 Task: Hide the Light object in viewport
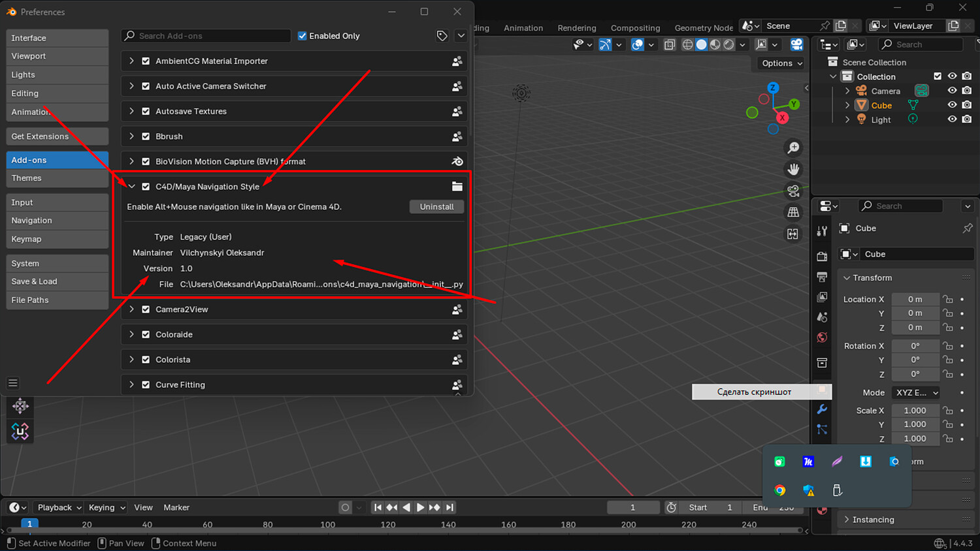pyautogui.click(x=952, y=119)
